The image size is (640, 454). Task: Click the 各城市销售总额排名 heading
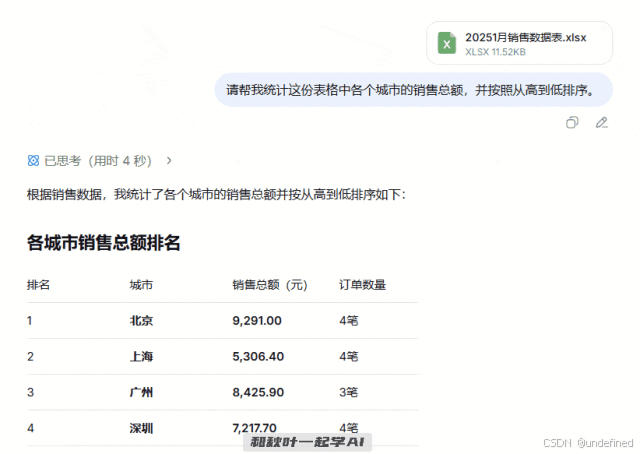[104, 243]
